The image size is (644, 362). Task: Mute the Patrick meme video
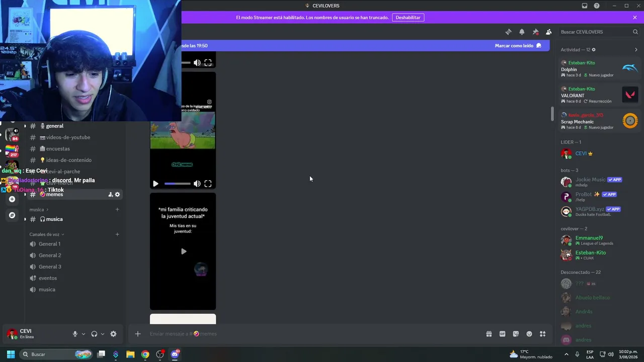point(197,184)
